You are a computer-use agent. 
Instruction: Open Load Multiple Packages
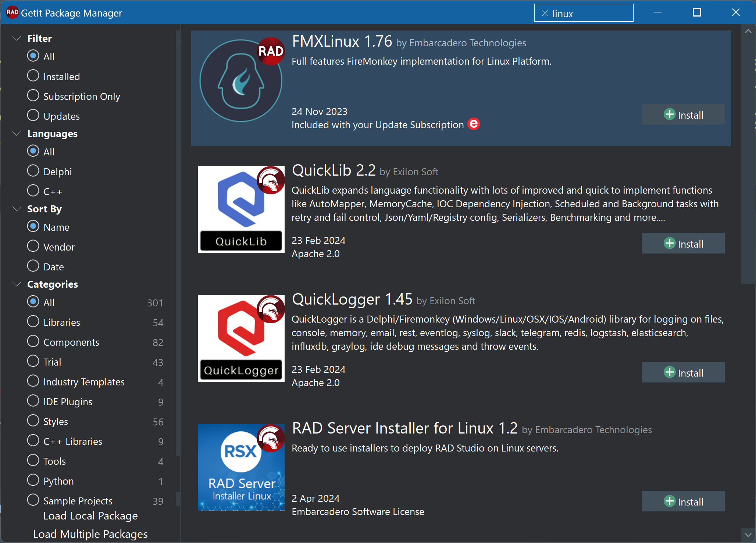point(90,534)
